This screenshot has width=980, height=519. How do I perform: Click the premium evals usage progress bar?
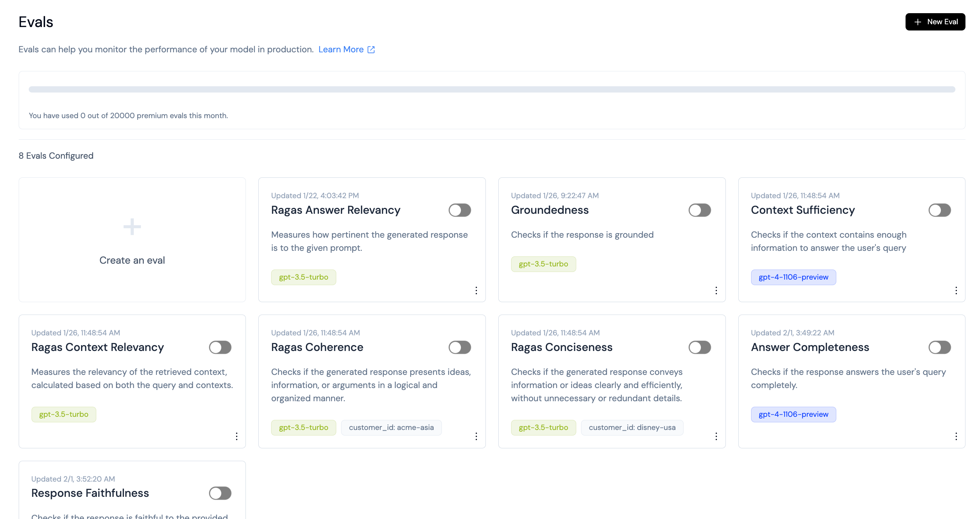(x=491, y=89)
